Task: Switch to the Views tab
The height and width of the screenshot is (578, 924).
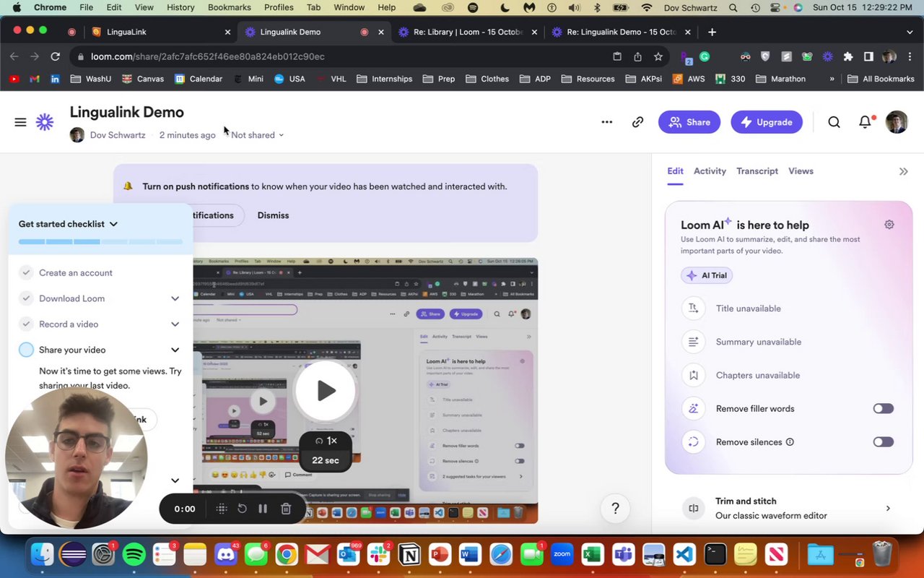Action: [801, 171]
